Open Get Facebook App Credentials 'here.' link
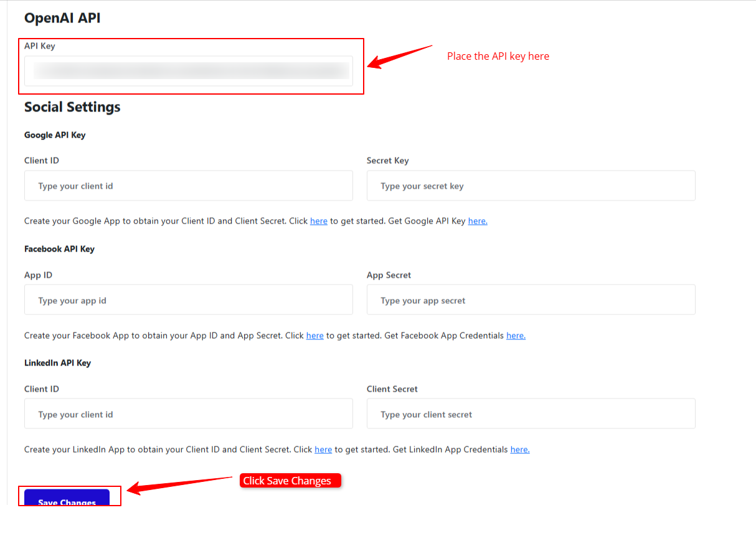This screenshot has width=756, height=533. [x=516, y=335]
